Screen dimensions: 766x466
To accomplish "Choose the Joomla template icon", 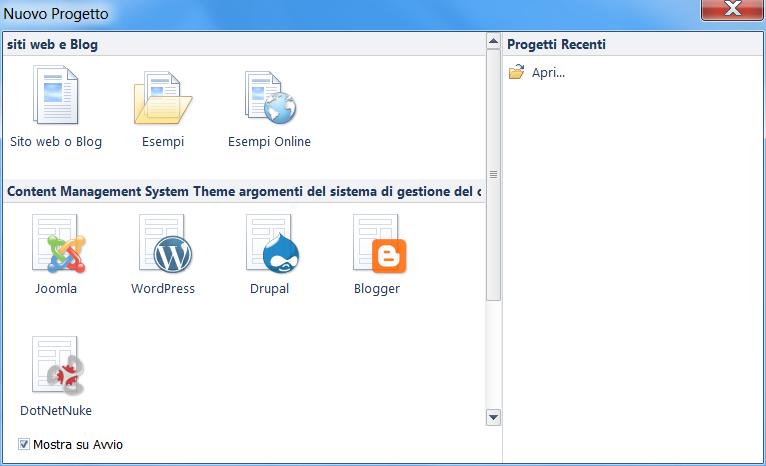I will [59, 243].
